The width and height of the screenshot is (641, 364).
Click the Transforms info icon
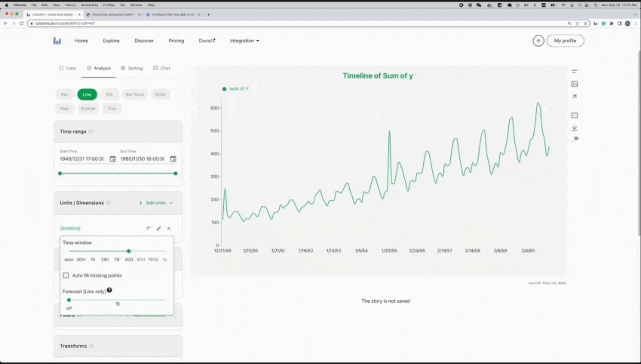[91, 346]
